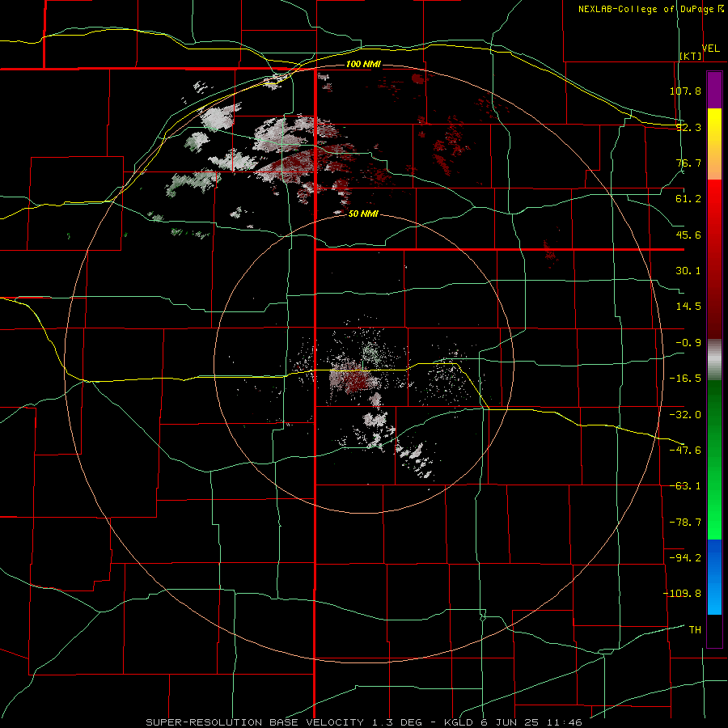The image size is (728, 728).
Task: Click the blue segment of color bar
Action: [x=714, y=577]
